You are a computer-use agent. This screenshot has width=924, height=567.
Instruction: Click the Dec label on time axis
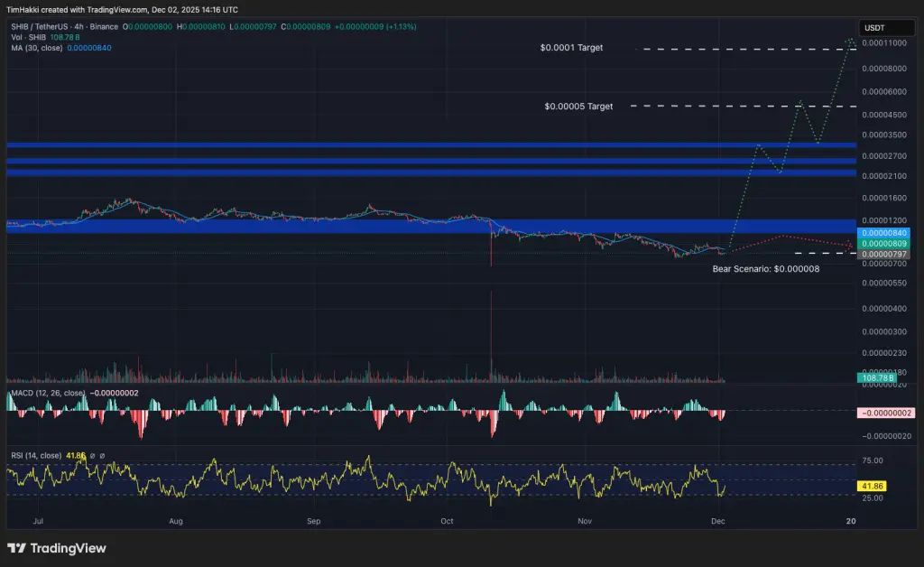717,521
